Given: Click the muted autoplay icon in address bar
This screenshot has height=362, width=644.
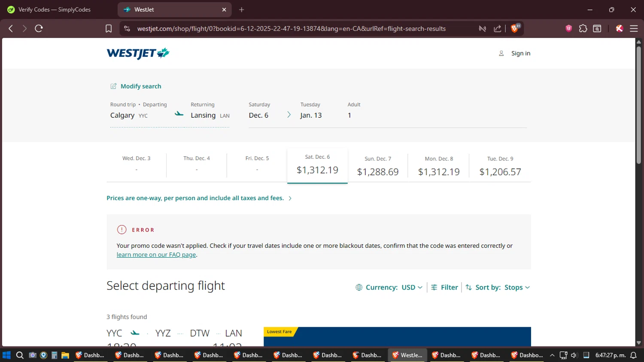Looking at the screenshot, I should (x=483, y=29).
